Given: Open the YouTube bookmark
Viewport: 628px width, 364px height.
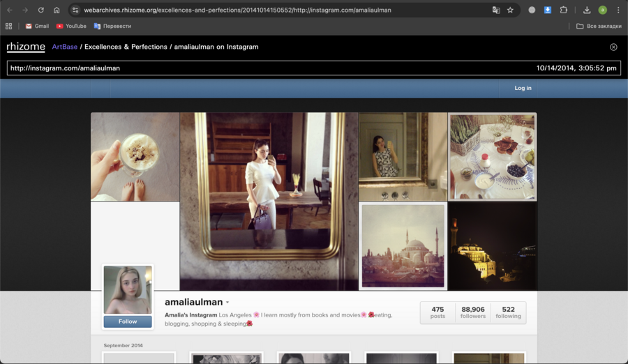Looking at the screenshot, I should 71,26.
